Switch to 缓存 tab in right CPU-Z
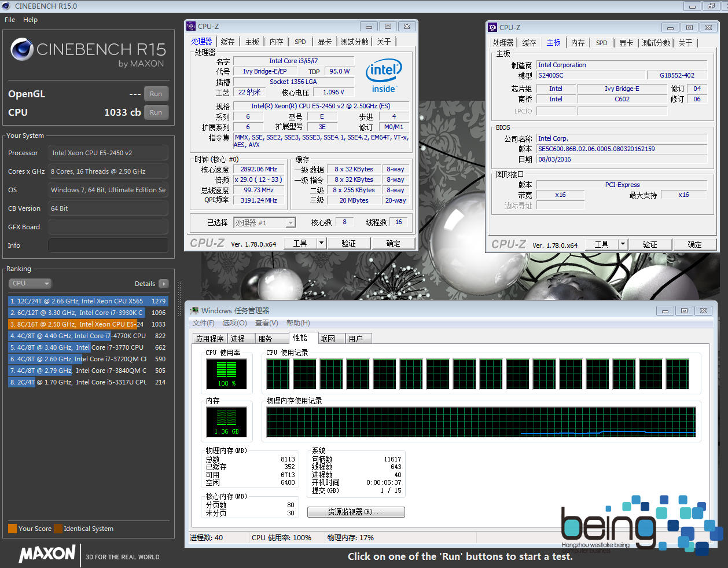This screenshot has width=728, height=568. 529,43
